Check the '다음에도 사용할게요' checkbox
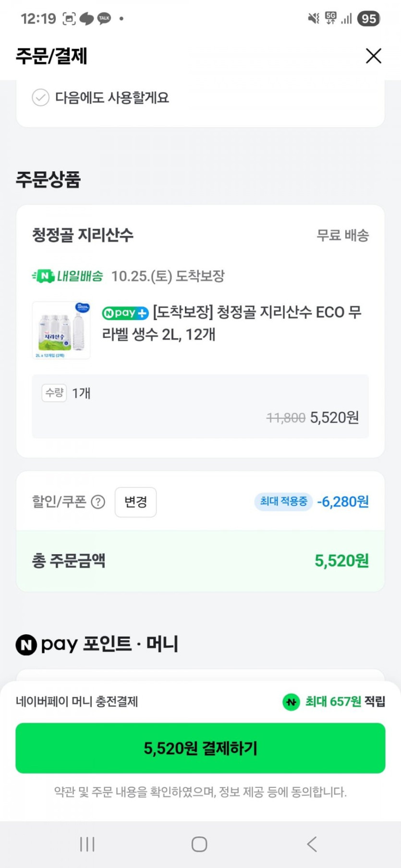Screen dimensions: 401x868 click(x=41, y=97)
